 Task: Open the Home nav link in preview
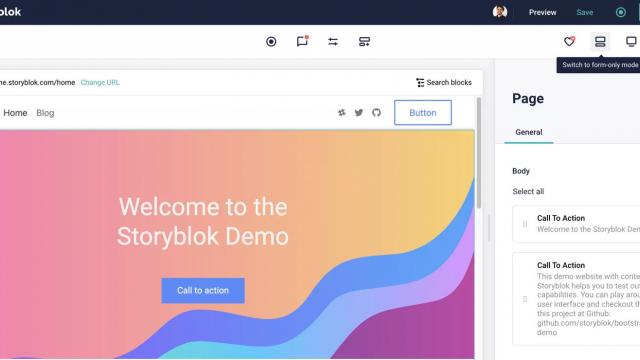click(15, 113)
